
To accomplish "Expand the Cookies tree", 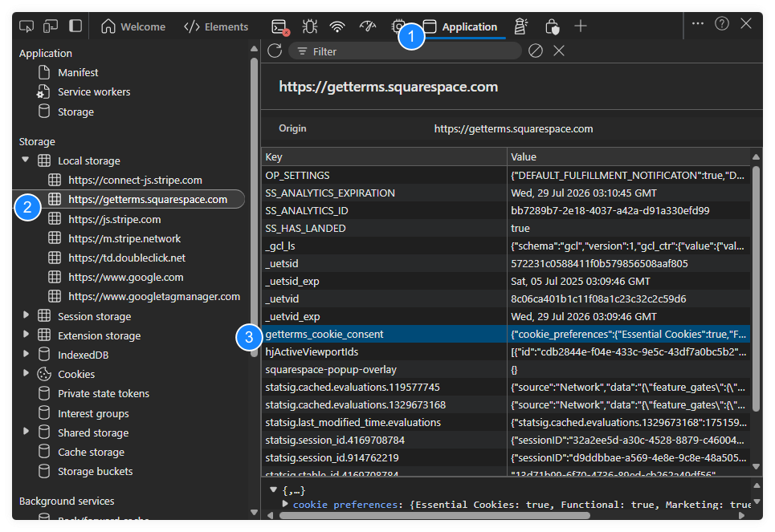I will pyautogui.click(x=26, y=373).
